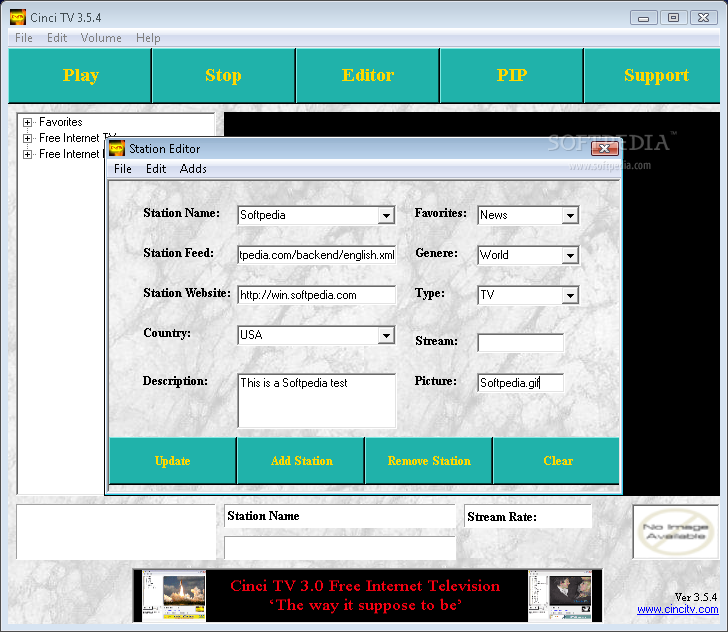728x632 pixels.
Task: Open Station Editor's Edit menu
Action: pos(156,169)
